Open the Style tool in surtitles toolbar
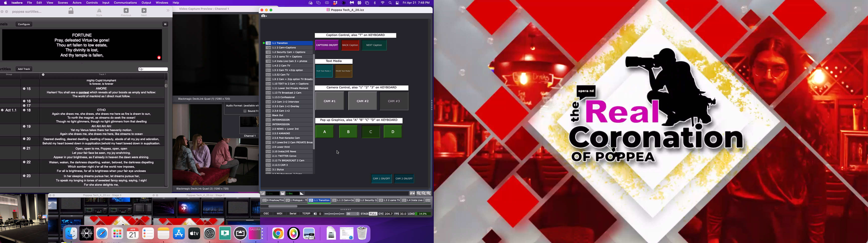The width and height of the screenshot is (868, 243). (x=99, y=12)
